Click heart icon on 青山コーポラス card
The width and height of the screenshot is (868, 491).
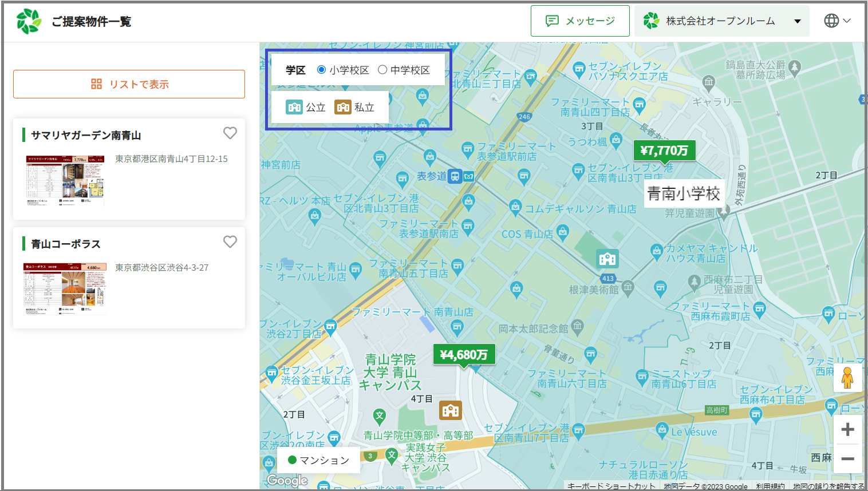[230, 242]
